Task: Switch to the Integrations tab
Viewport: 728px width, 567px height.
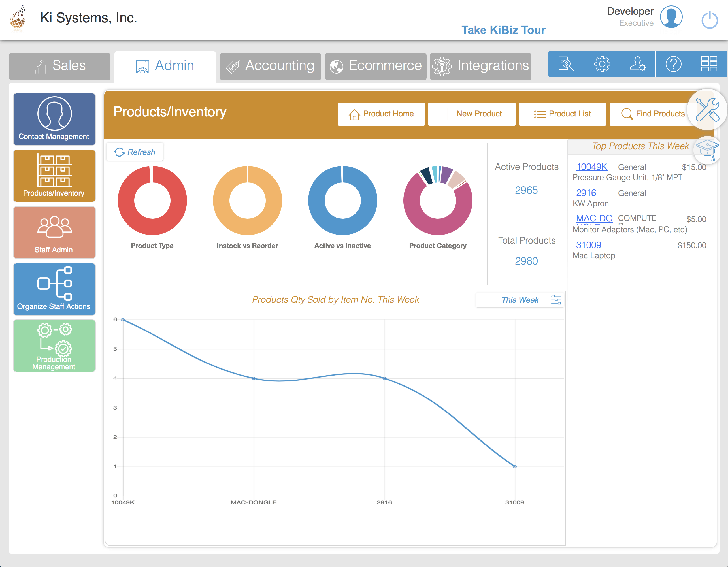Action: tap(480, 66)
